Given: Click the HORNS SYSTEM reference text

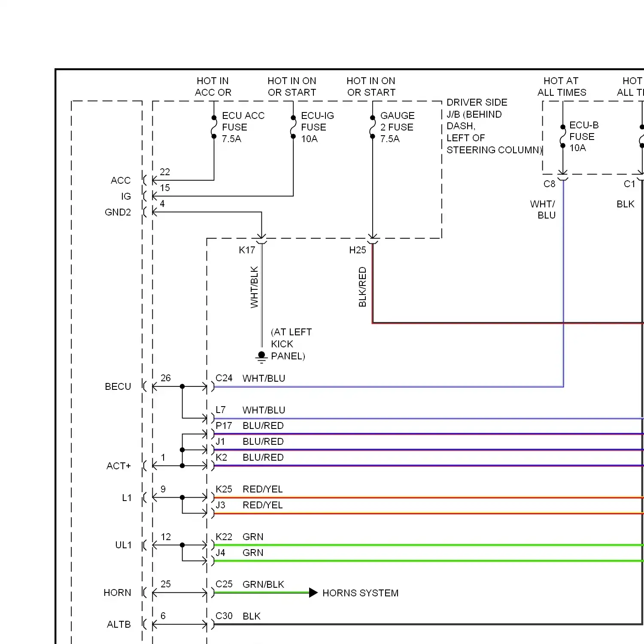Looking at the screenshot, I should (360, 593).
